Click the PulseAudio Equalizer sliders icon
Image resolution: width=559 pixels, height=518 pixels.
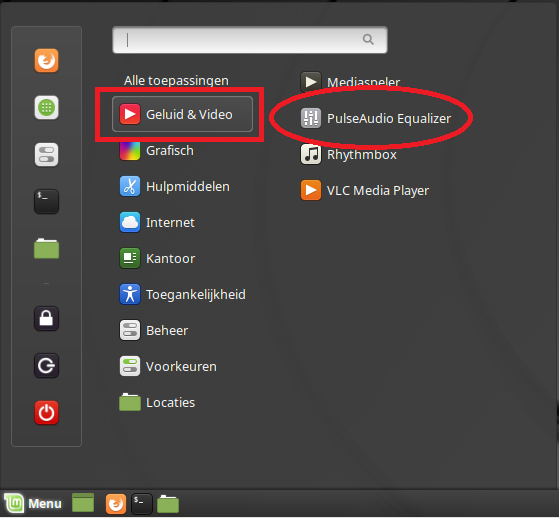(x=311, y=118)
